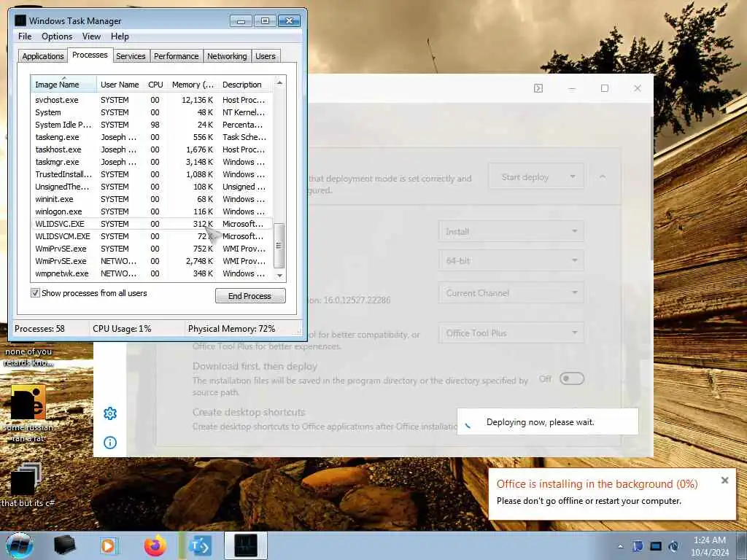Screen dimensions: 747x560
Task: Sort by Description column header
Action: [x=245, y=85]
